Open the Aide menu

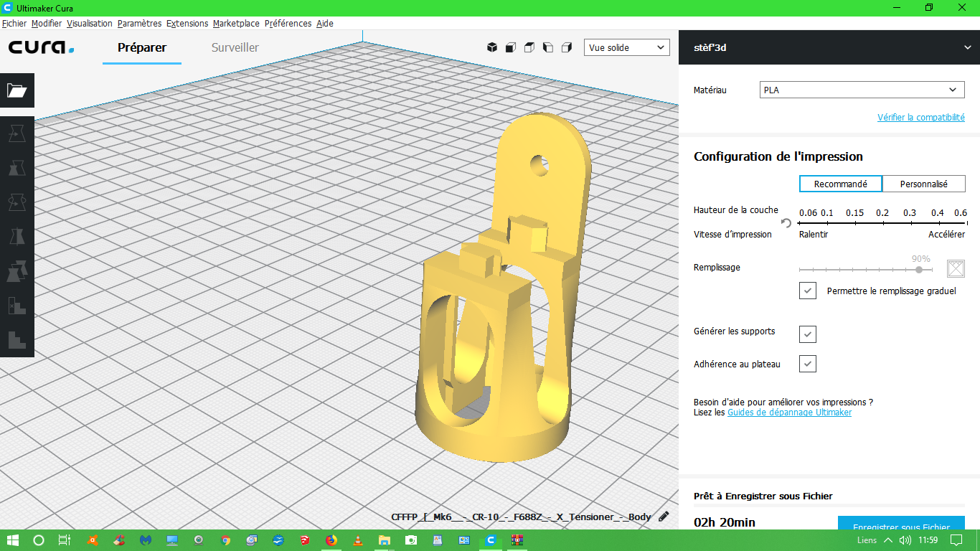tap(325, 24)
